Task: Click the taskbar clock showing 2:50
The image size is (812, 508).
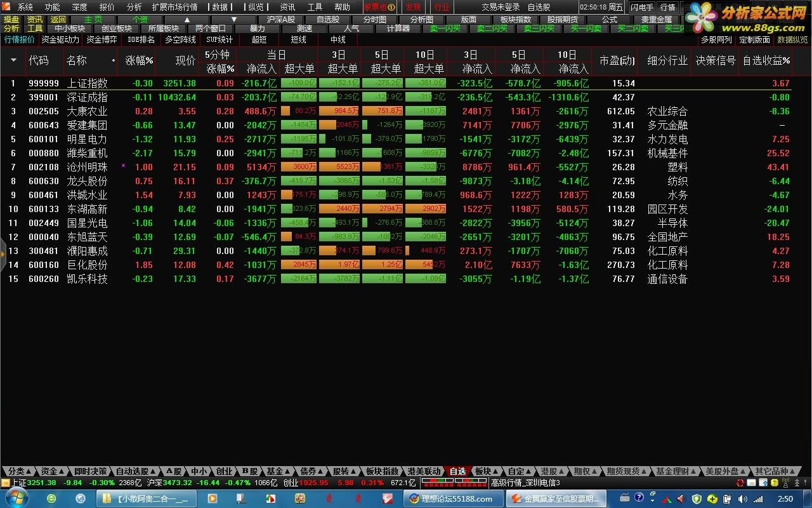Action: point(785,499)
